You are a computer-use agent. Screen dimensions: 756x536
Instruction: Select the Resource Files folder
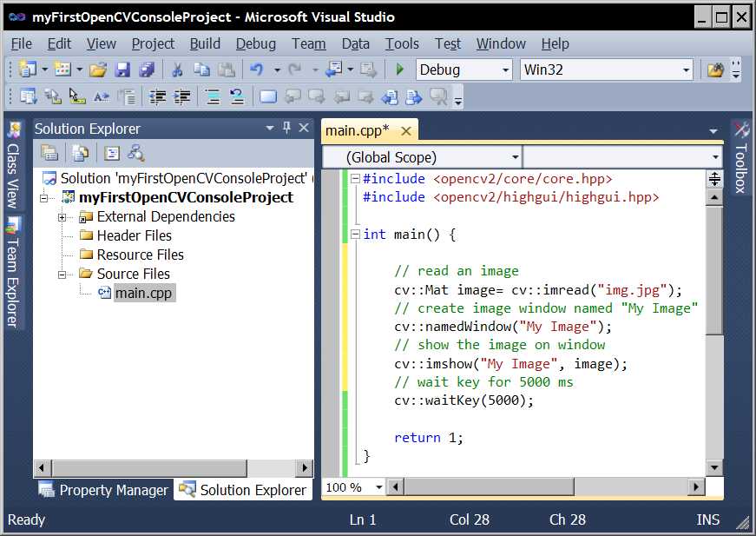[x=141, y=255]
